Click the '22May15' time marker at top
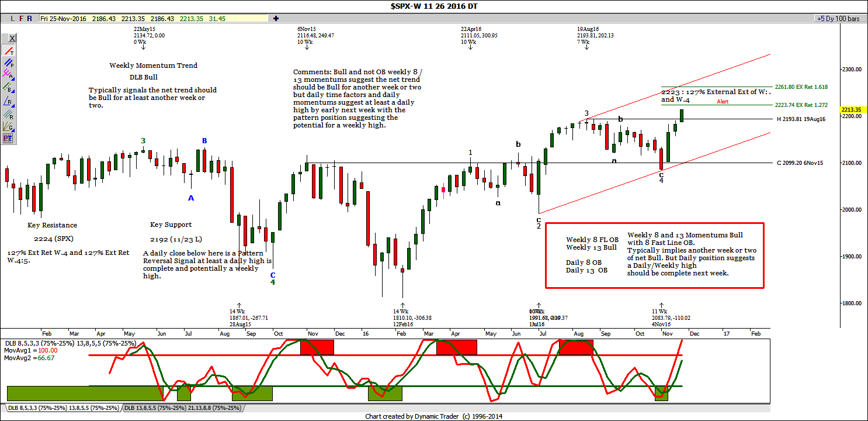 [144, 29]
